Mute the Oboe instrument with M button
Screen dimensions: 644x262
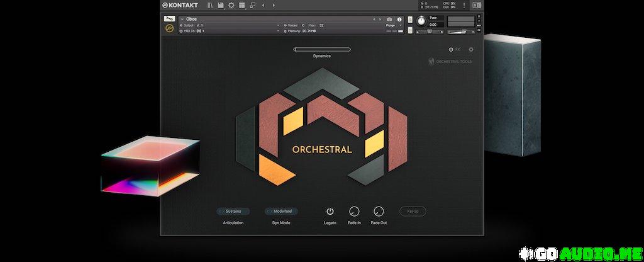(410, 30)
